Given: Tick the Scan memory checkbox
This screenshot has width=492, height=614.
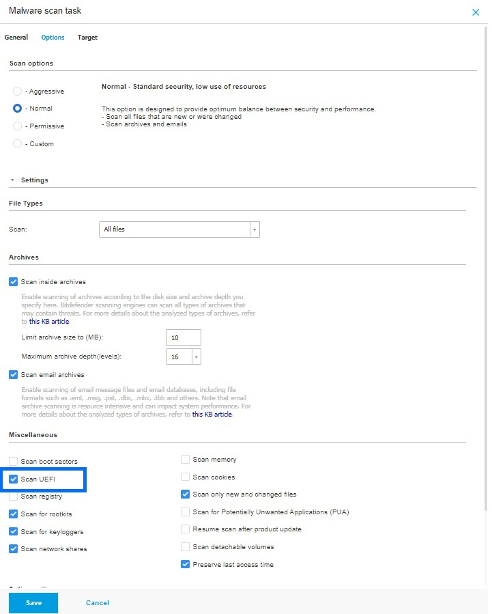Looking at the screenshot, I should click(x=185, y=459).
